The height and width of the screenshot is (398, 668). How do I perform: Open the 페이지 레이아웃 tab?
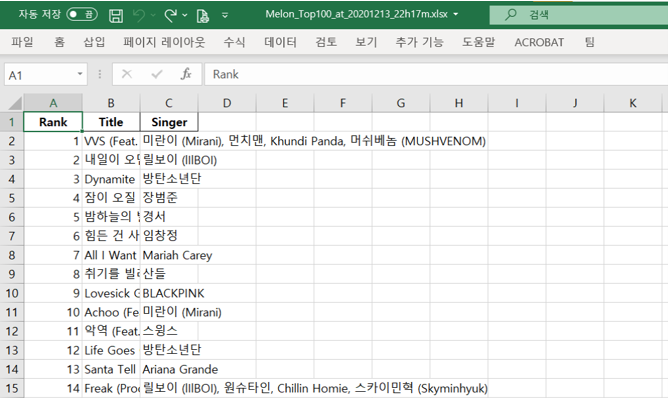click(164, 42)
